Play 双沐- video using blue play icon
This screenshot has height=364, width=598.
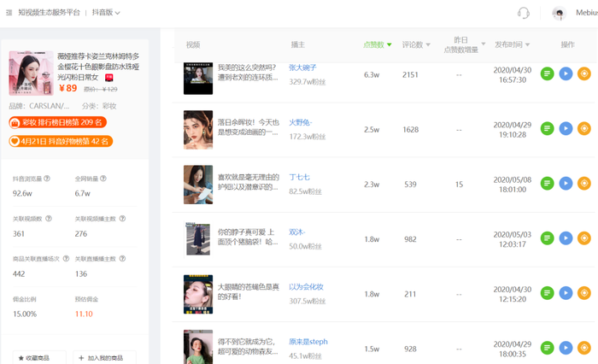(566, 238)
